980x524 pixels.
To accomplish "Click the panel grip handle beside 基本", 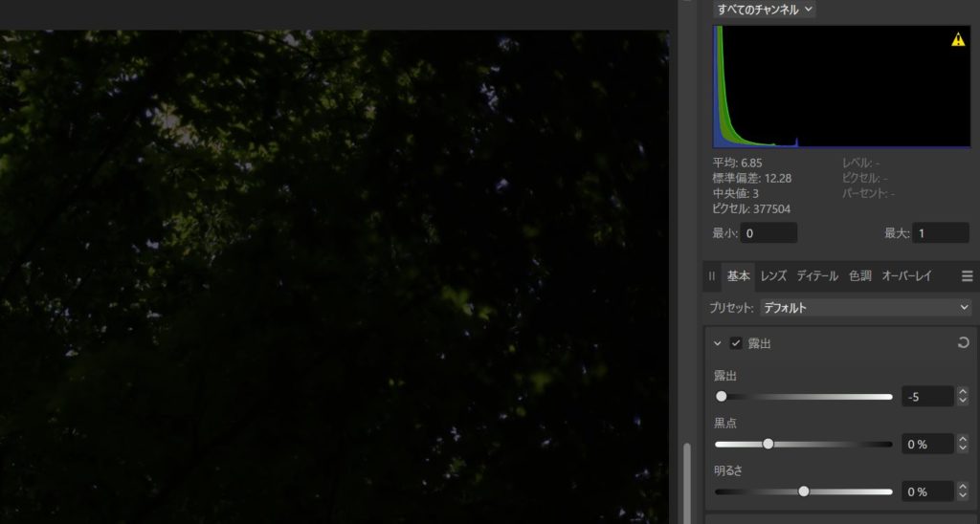I will (x=712, y=276).
